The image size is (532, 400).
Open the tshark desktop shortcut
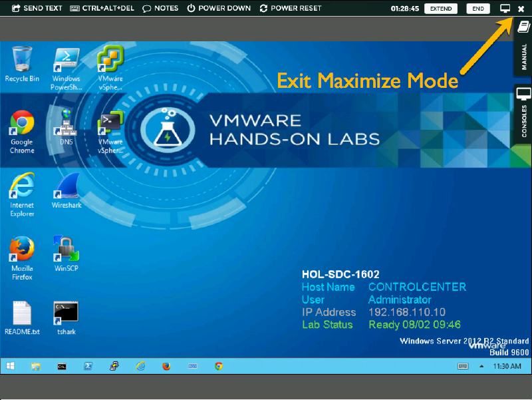pyautogui.click(x=66, y=313)
